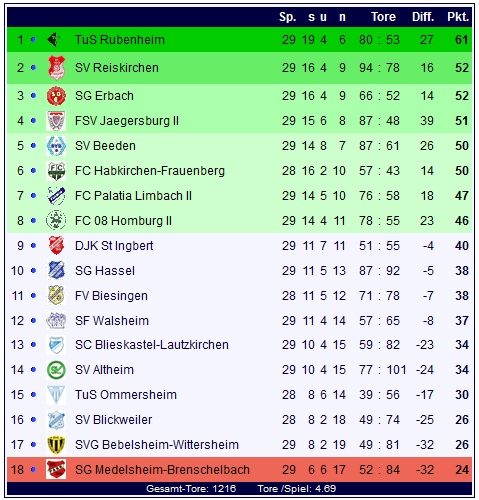The image size is (479, 500).
Task: Click the Sp. column header
Action: [x=288, y=17]
